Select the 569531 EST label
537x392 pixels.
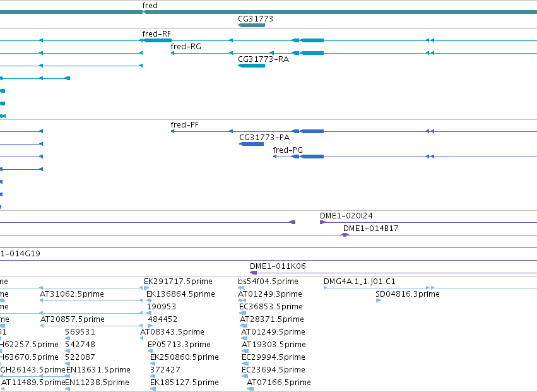(x=80, y=333)
